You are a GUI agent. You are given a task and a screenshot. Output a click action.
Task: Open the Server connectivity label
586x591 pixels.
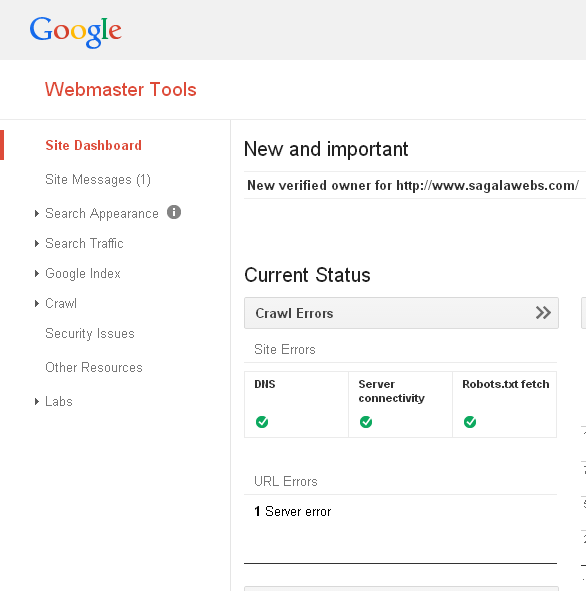pos(392,391)
